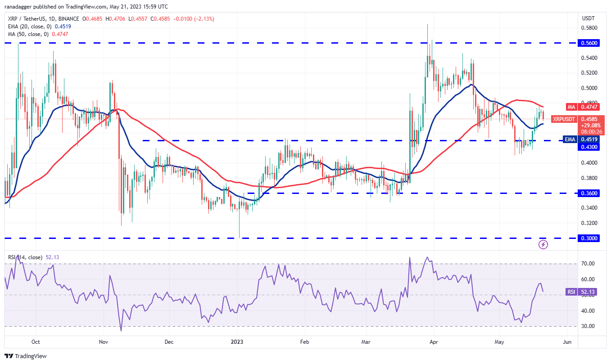Click the 40.00 RSI axis label
Viewport: 611px width, 364px height.
(x=589, y=311)
